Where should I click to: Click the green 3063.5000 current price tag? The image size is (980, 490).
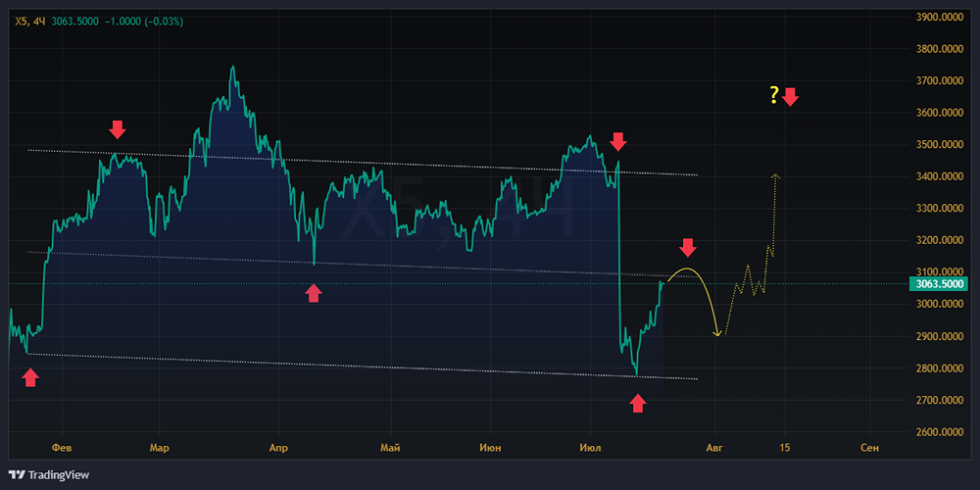pyautogui.click(x=940, y=284)
